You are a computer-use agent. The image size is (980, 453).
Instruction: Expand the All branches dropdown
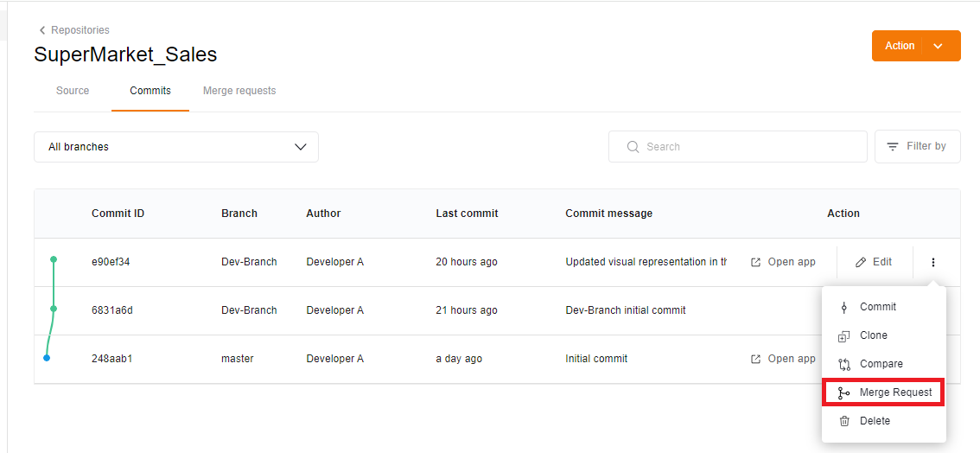(x=300, y=147)
